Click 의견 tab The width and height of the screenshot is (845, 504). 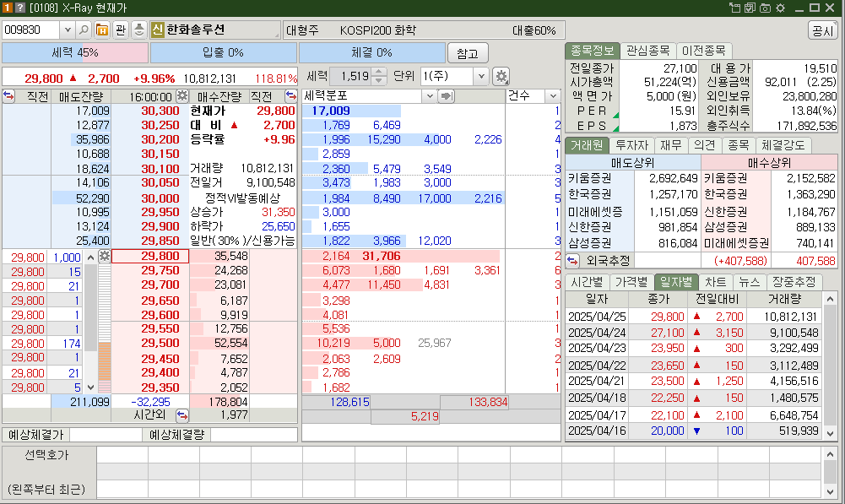click(704, 145)
